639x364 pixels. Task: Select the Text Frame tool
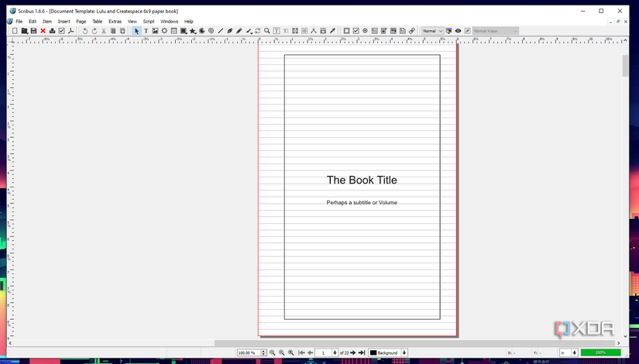(146, 31)
